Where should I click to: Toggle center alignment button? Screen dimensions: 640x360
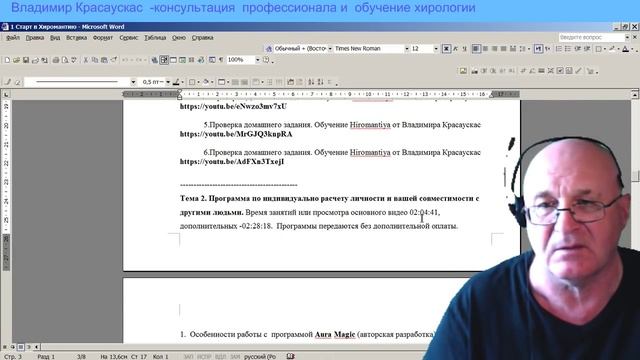(x=485, y=49)
